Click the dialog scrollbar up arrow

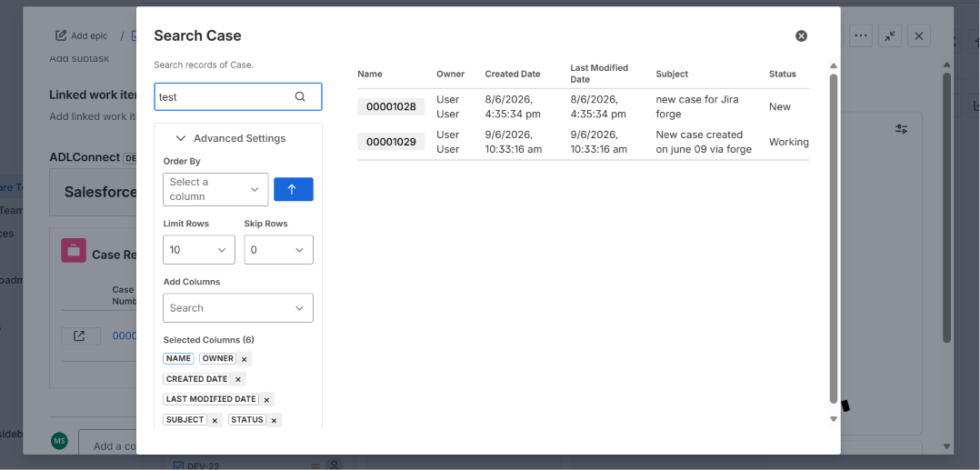tap(833, 65)
